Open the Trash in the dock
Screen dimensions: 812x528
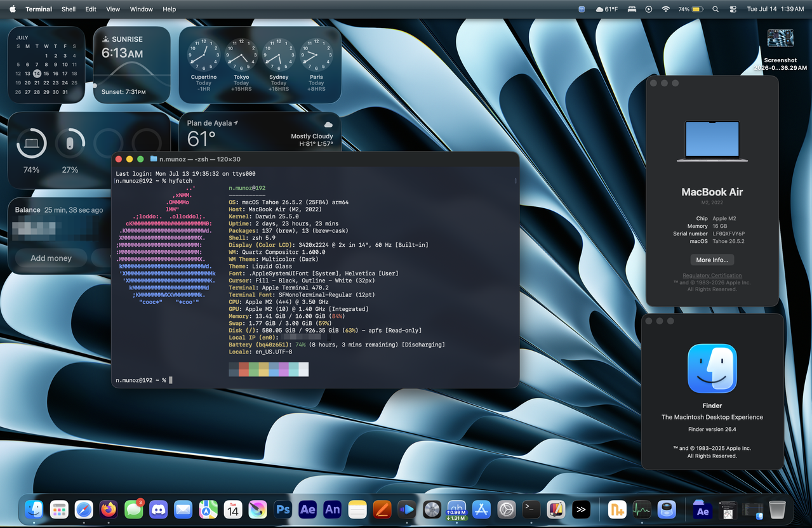777,509
